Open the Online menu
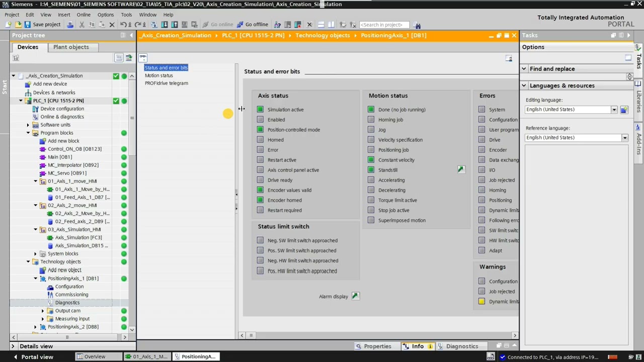This screenshot has height=362, width=644. (x=84, y=15)
